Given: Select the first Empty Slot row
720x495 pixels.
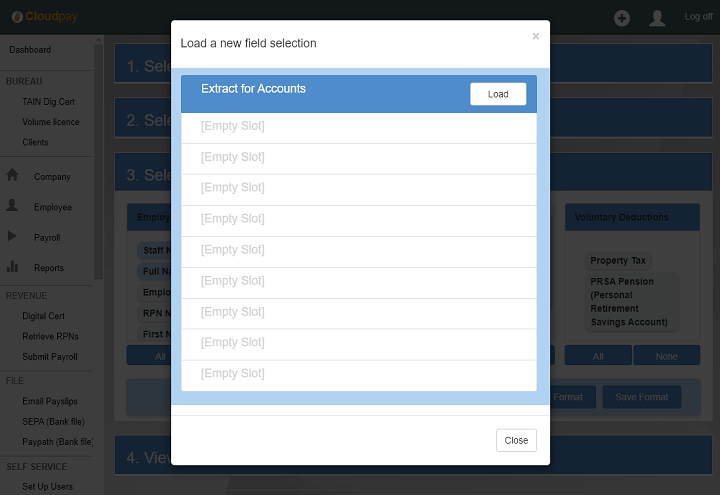Looking at the screenshot, I should pos(358,127).
